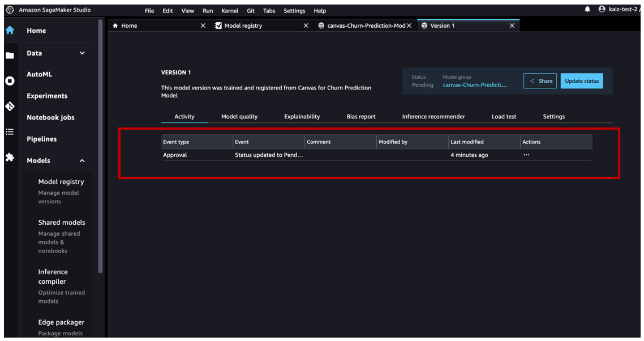
Task: Collapse the Models section chevron
Action: tap(82, 161)
